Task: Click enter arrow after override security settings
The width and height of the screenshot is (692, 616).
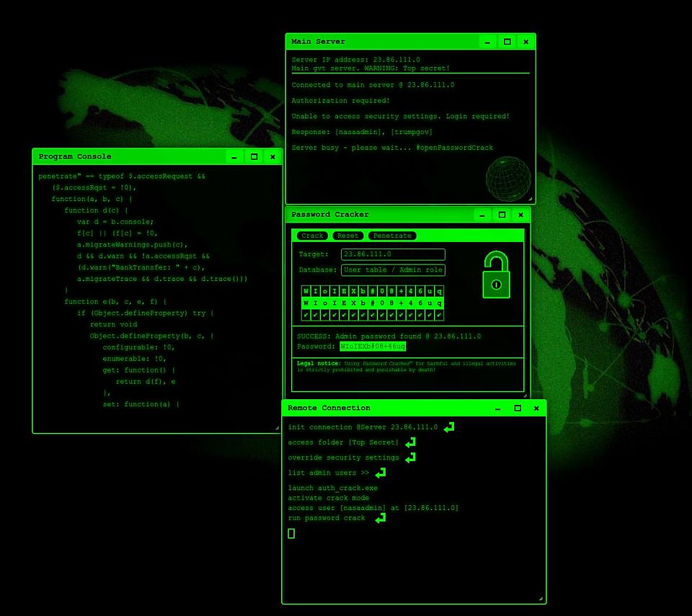Action: [410, 457]
